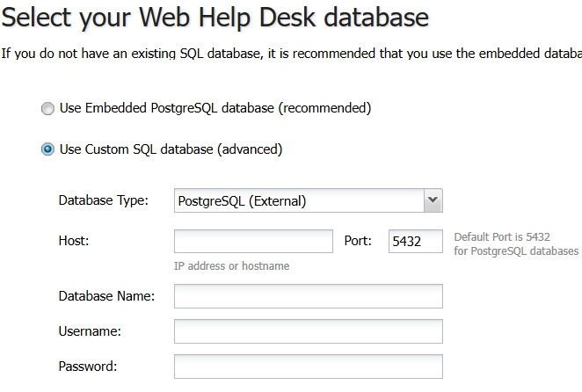The width and height of the screenshot is (582, 392).
Task: Select the Embedded PostgreSQL database radio button
Action: 47,109
